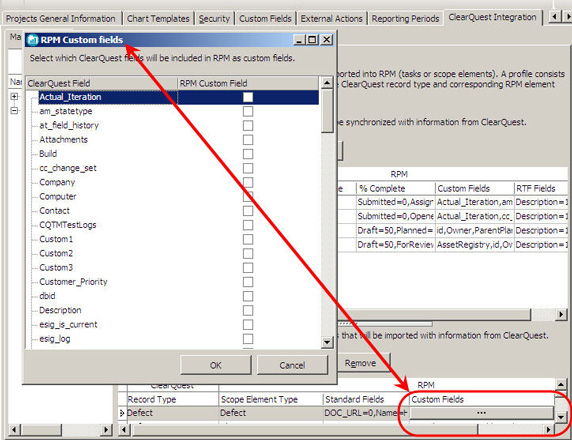Tick the Build field checkbox
This screenshot has height=440, width=572.
tap(248, 154)
